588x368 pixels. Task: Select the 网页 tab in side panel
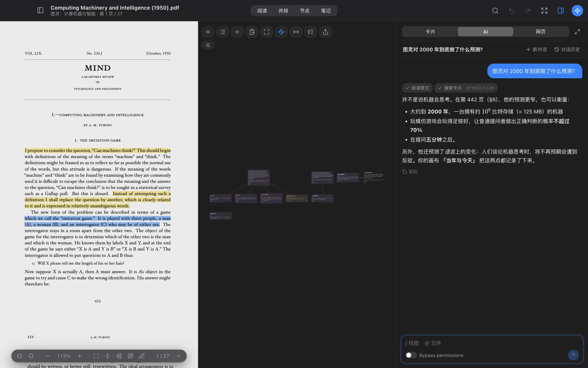(541, 32)
